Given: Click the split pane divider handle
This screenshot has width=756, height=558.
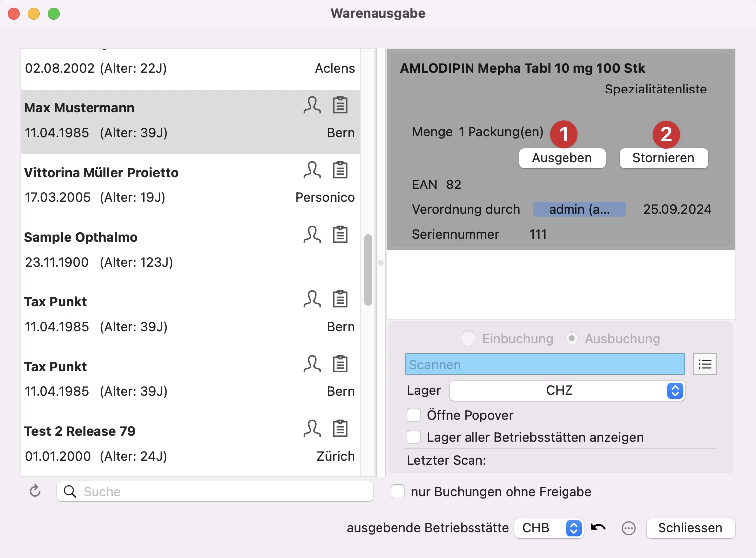Looking at the screenshot, I should (381, 263).
